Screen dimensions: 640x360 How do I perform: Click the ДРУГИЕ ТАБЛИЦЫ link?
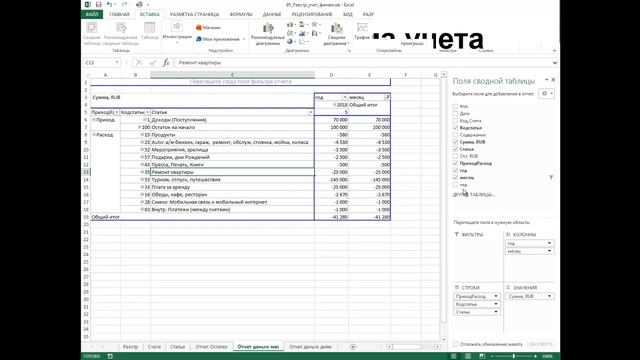pos(473,195)
